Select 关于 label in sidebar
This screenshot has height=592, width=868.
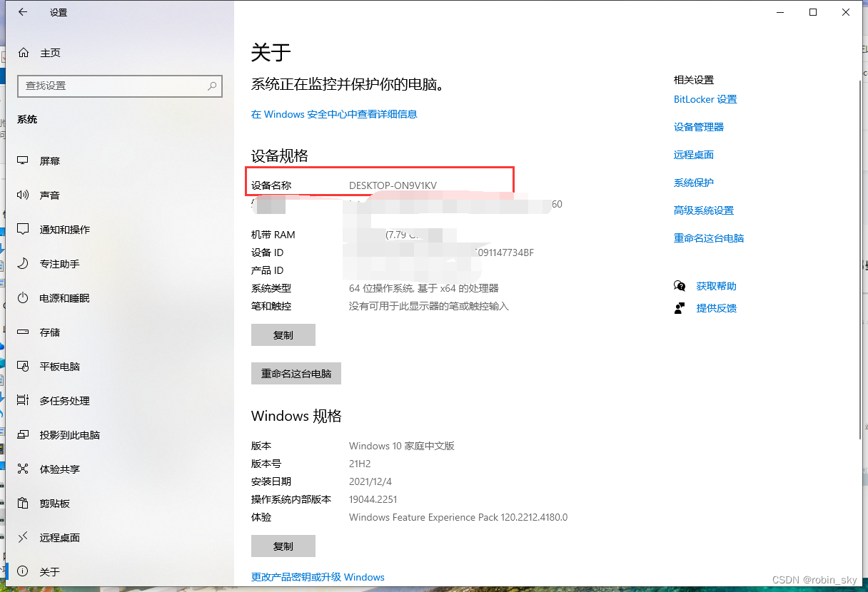pyautogui.click(x=50, y=572)
